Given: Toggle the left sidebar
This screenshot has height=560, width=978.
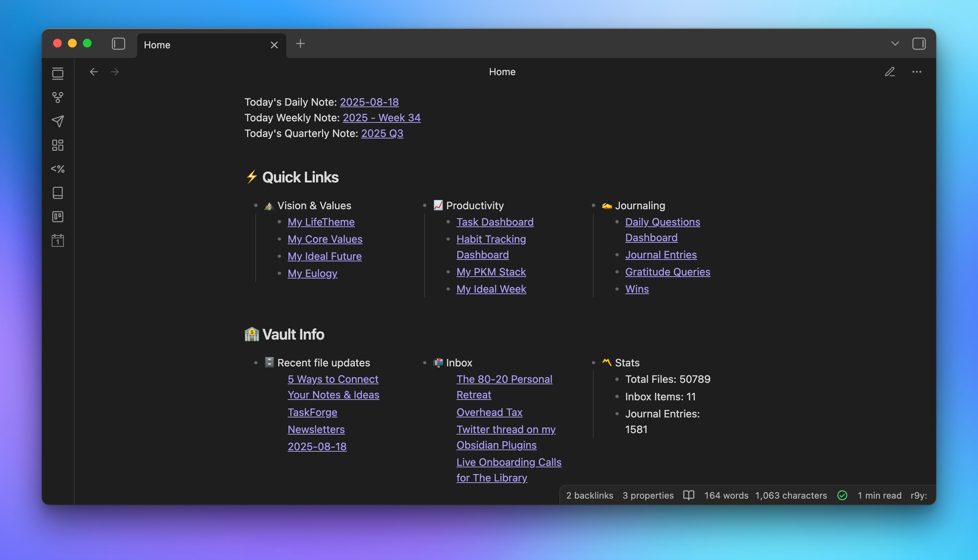Looking at the screenshot, I should click(x=118, y=44).
